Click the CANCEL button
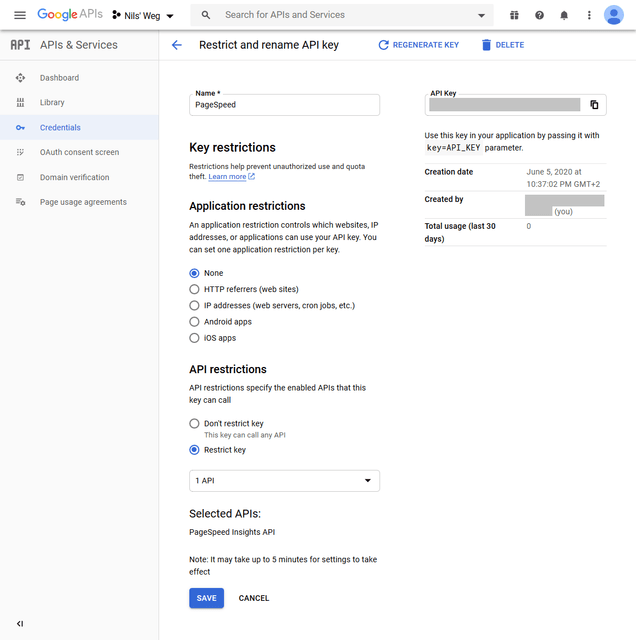The height and width of the screenshot is (640, 636). (x=254, y=598)
